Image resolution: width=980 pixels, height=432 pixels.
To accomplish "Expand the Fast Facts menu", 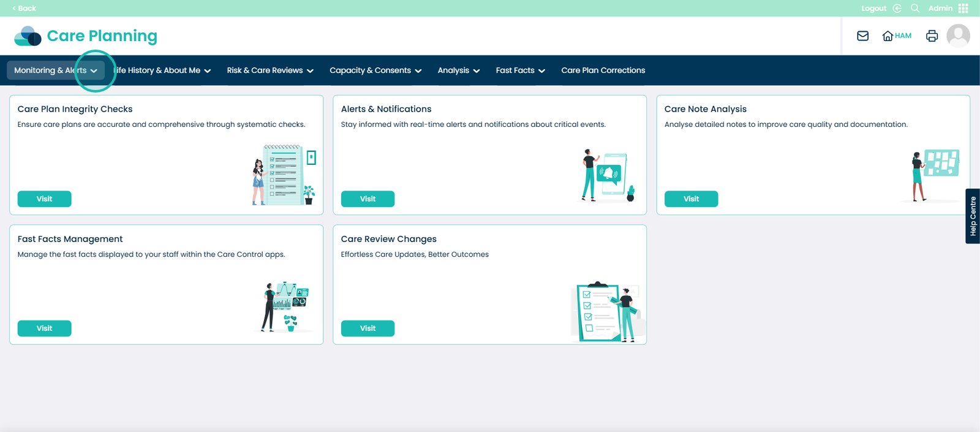I will [x=520, y=70].
